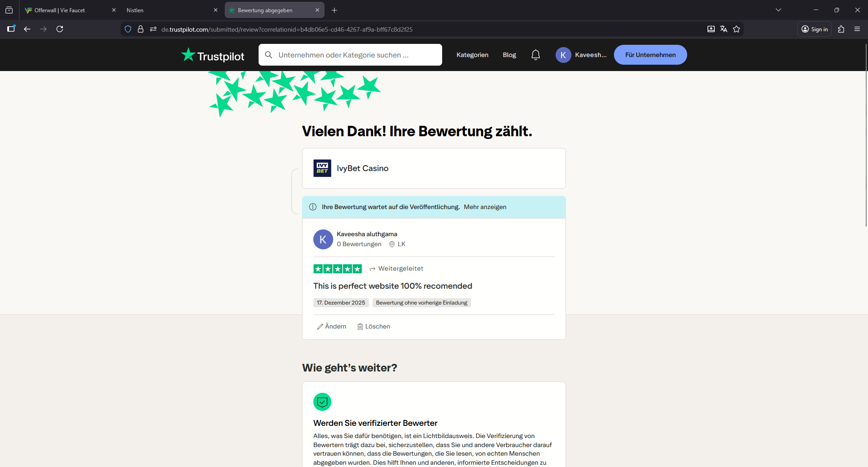Go back to the previous page

click(x=27, y=29)
